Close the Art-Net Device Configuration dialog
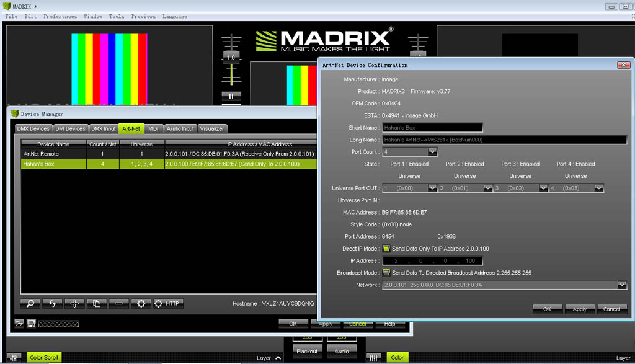This screenshot has width=635, height=364. point(623,64)
